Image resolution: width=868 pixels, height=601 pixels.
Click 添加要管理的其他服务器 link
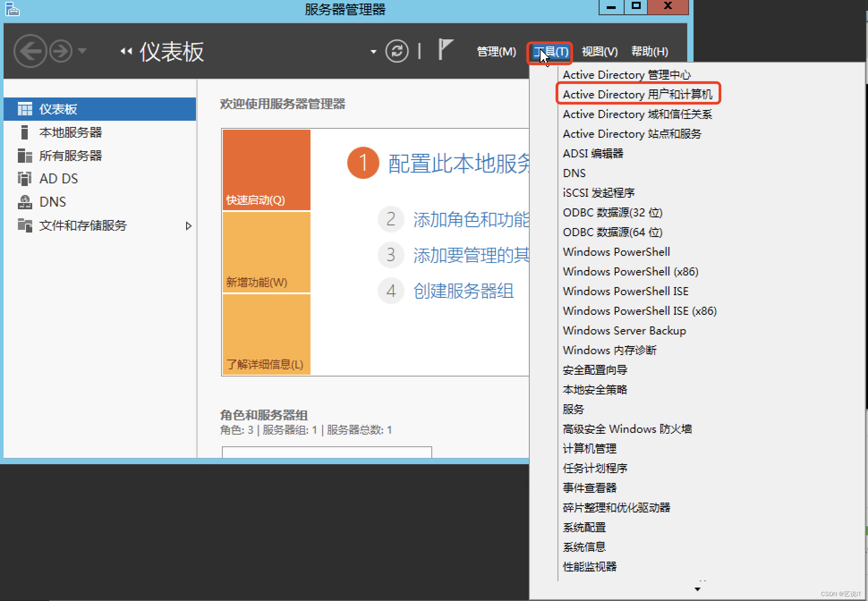pyautogui.click(x=471, y=255)
